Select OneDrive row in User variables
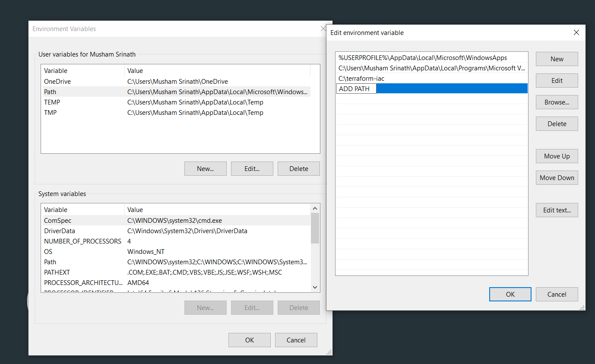 point(176,82)
